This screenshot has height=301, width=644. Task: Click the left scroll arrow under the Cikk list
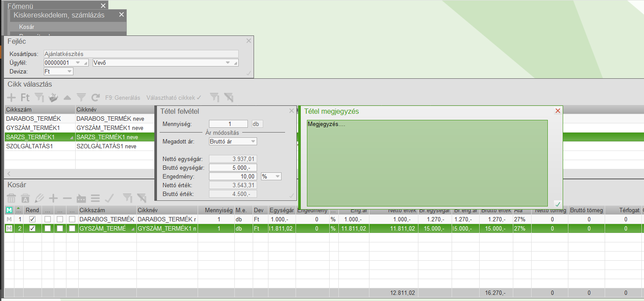tap(8, 174)
